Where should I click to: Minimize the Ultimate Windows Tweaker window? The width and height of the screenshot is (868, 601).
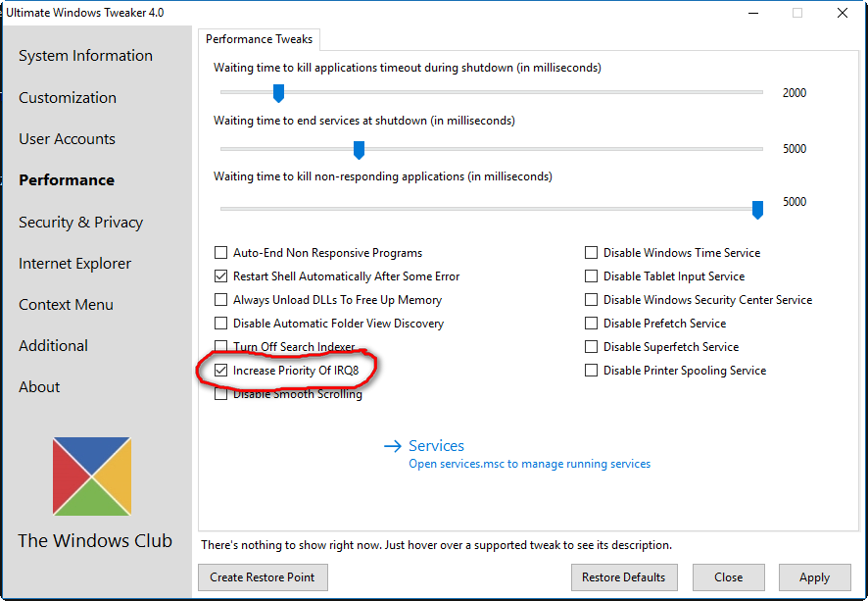click(x=752, y=13)
